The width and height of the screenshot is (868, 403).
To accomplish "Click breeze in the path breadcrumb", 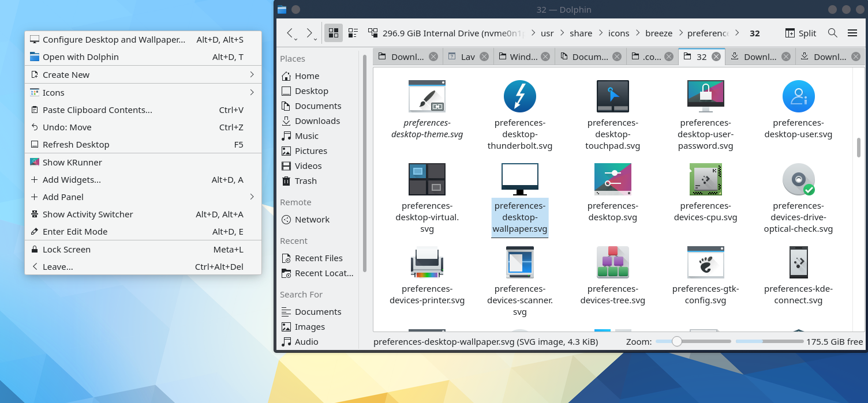I will point(659,33).
